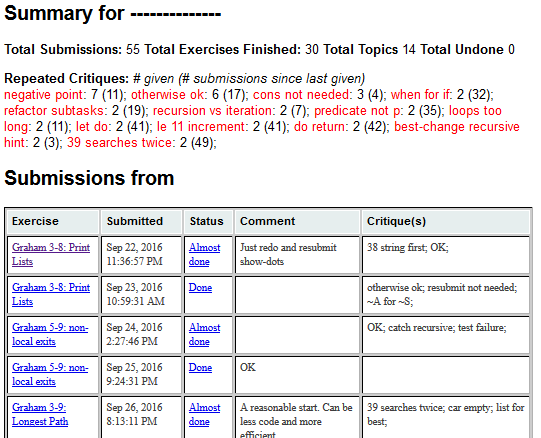Click the 'Sep 26, 2016 8:13:11 PM' cell

[x=141, y=417]
